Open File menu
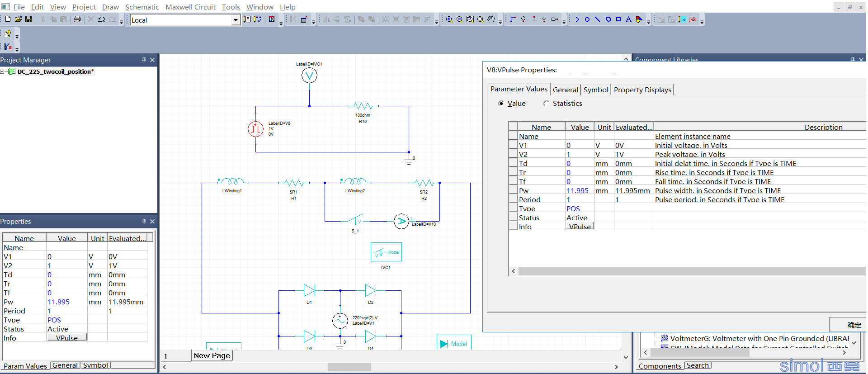 (19, 7)
